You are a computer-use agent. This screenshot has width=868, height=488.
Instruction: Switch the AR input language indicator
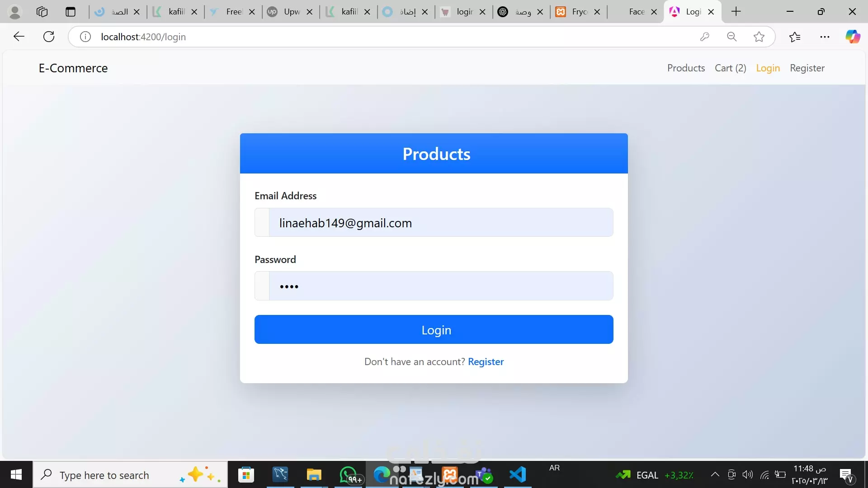(554, 468)
